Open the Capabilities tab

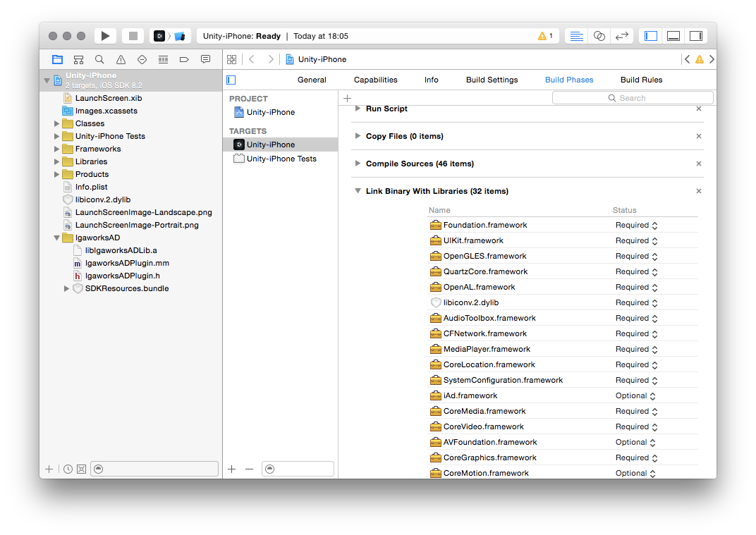(376, 80)
